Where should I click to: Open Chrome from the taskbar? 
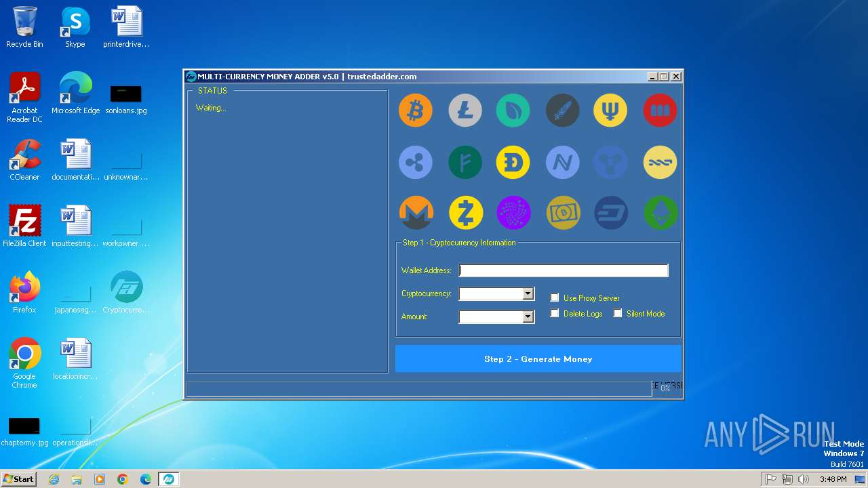coord(123,479)
